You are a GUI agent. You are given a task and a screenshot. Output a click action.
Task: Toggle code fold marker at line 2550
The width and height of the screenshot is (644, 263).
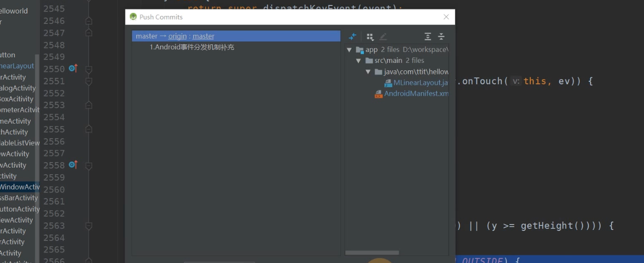[x=89, y=69]
